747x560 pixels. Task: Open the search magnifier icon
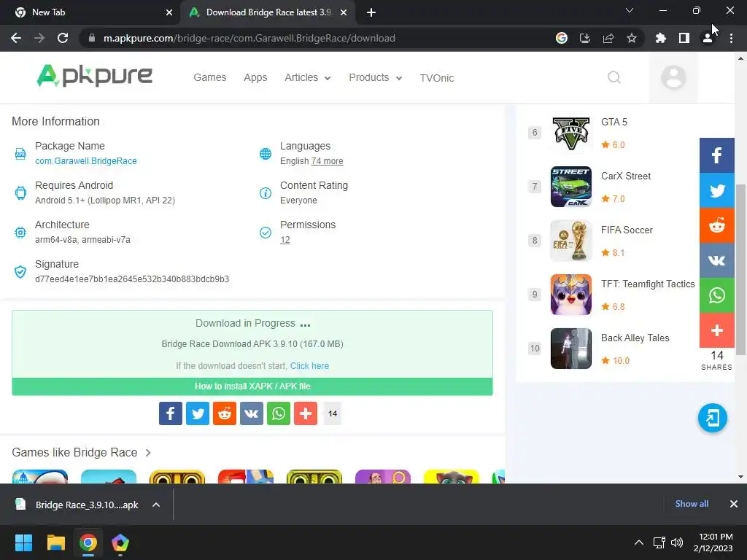614,77
